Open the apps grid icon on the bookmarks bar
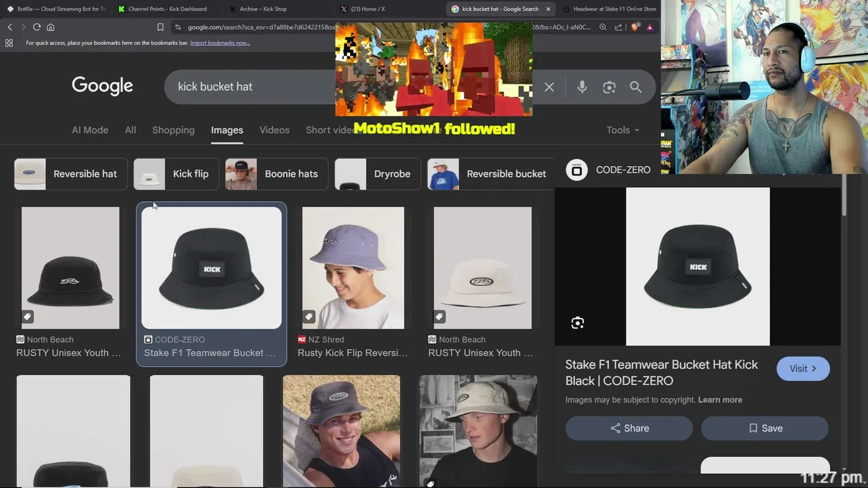This screenshot has height=488, width=868. (9, 43)
